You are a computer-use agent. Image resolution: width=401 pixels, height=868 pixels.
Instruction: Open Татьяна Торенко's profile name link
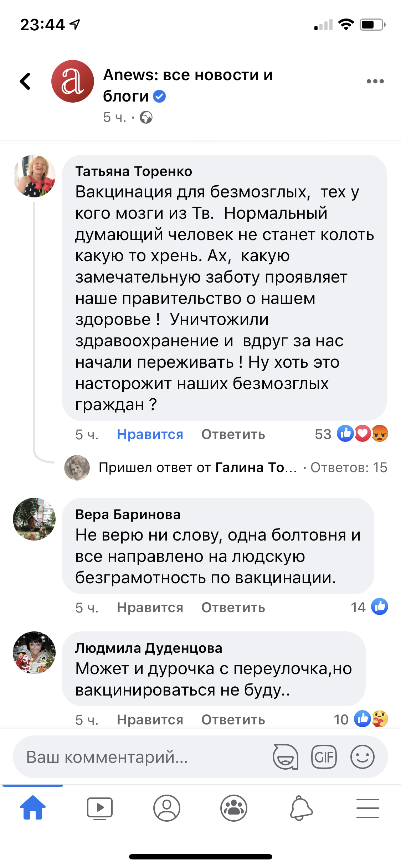(x=134, y=171)
